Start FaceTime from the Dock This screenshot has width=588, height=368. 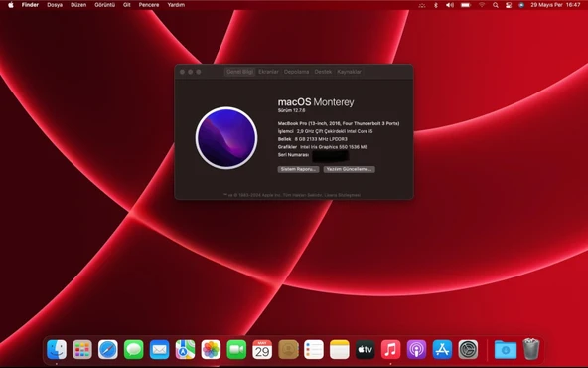coord(236,350)
